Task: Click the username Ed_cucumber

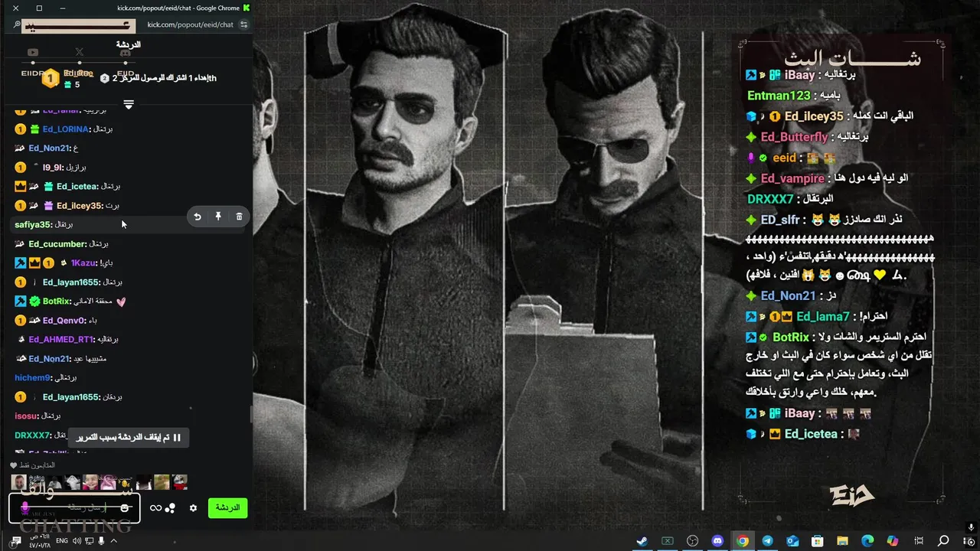Action: point(57,244)
